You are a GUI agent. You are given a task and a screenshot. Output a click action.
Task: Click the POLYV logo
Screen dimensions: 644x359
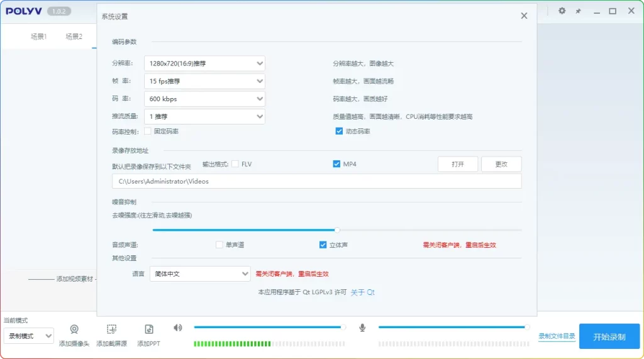pos(24,11)
